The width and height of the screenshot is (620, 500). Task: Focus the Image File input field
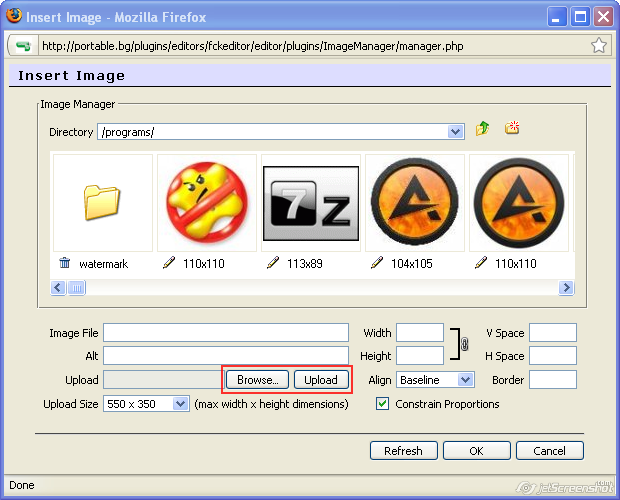pyautogui.click(x=226, y=332)
